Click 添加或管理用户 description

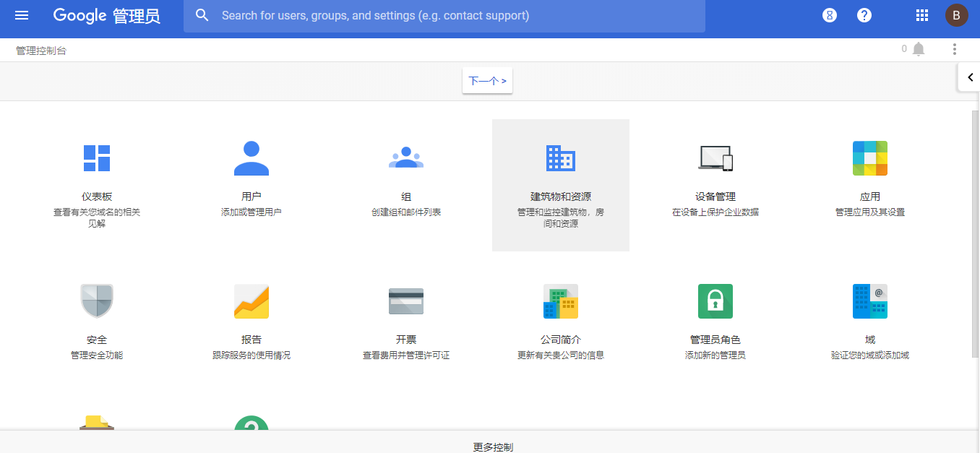252,212
